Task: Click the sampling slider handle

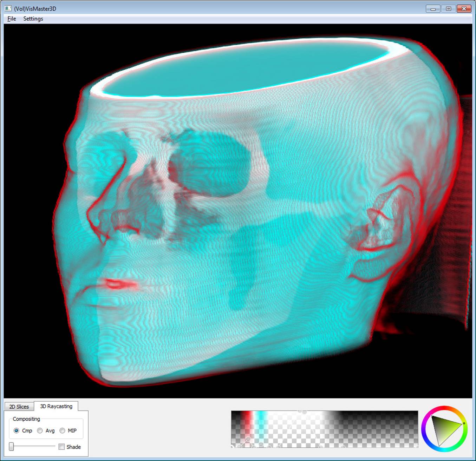Action: [11, 447]
